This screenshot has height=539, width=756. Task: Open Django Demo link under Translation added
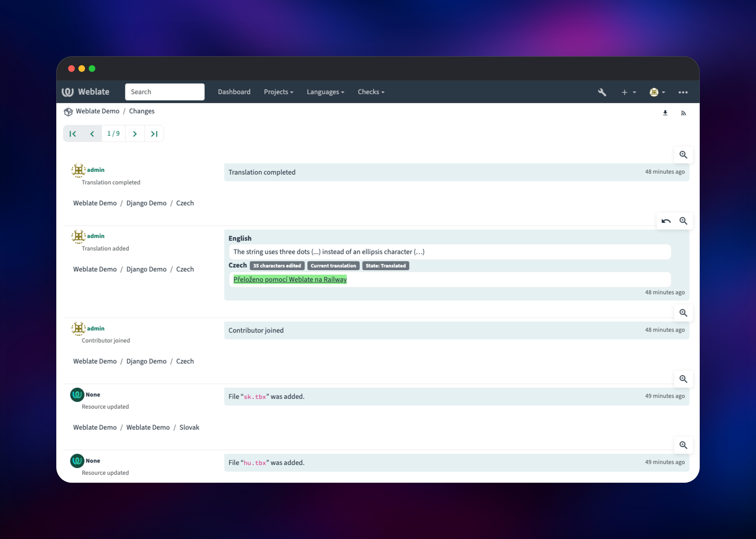(146, 269)
